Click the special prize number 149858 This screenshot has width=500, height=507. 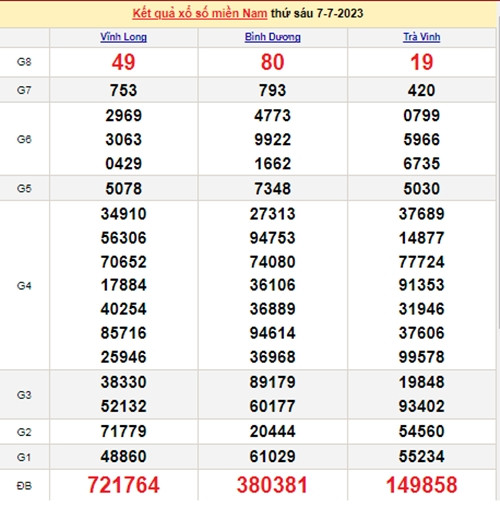click(422, 485)
